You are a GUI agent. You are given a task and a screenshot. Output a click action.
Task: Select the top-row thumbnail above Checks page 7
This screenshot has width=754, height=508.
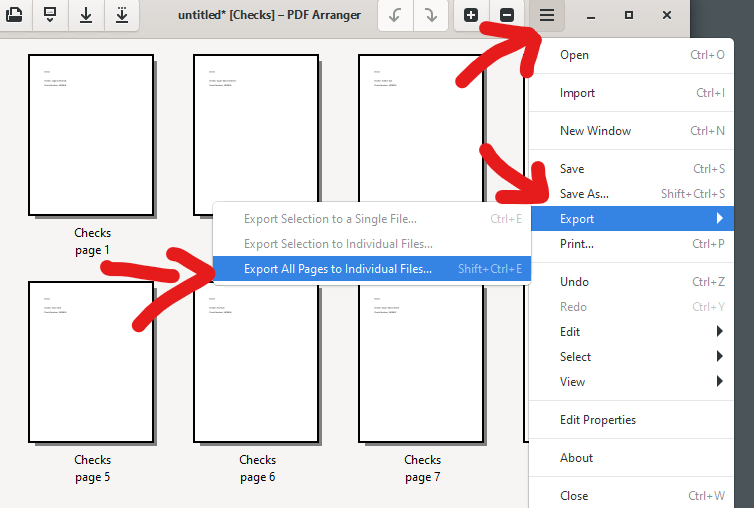421,127
